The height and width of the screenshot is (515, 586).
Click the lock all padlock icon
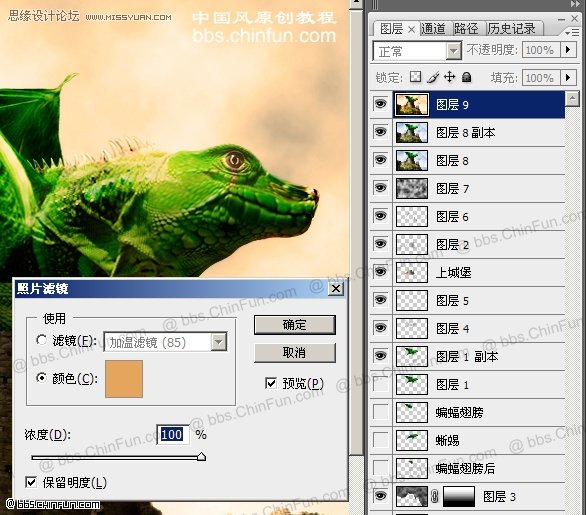click(466, 77)
